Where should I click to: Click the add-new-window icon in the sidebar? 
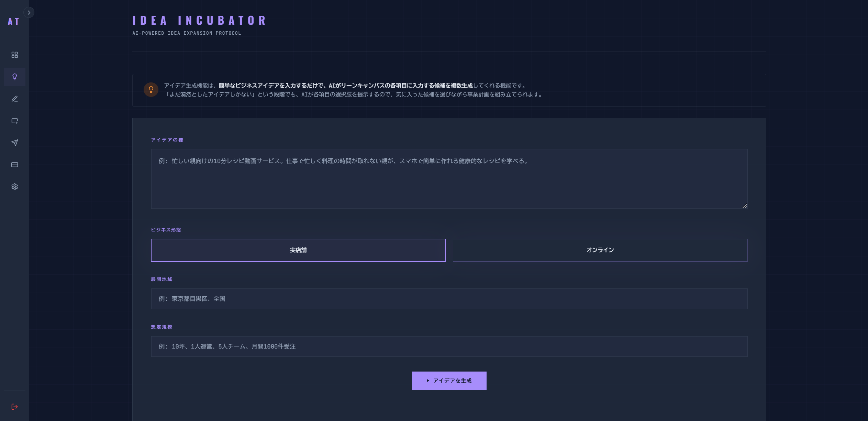(14, 121)
